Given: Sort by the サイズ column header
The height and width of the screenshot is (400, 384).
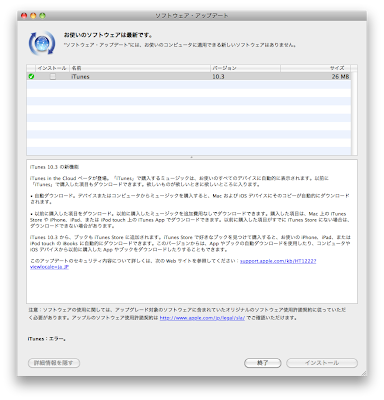Looking at the screenshot, I should point(316,68).
